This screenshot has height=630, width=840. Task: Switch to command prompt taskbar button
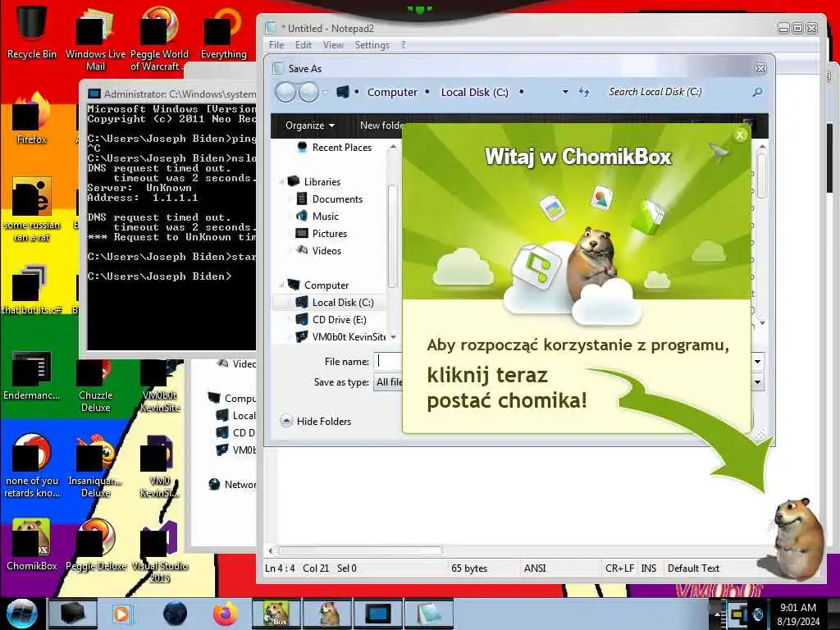(377, 614)
